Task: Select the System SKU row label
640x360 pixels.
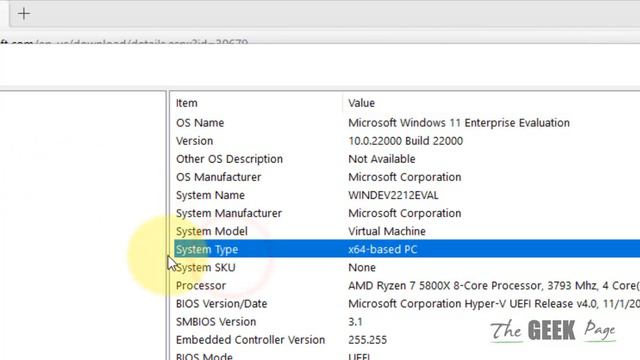Action: pos(206,267)
